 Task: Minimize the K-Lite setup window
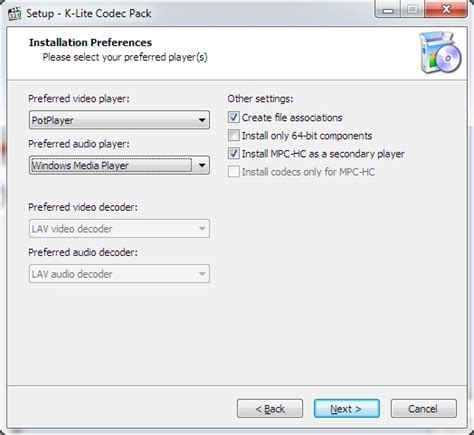coord(388,10)
